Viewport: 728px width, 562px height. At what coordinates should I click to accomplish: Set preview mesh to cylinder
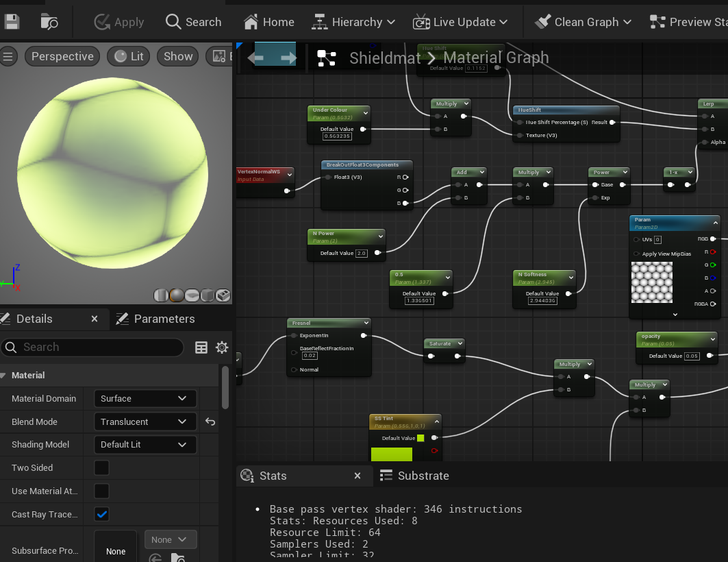[161, 295]
